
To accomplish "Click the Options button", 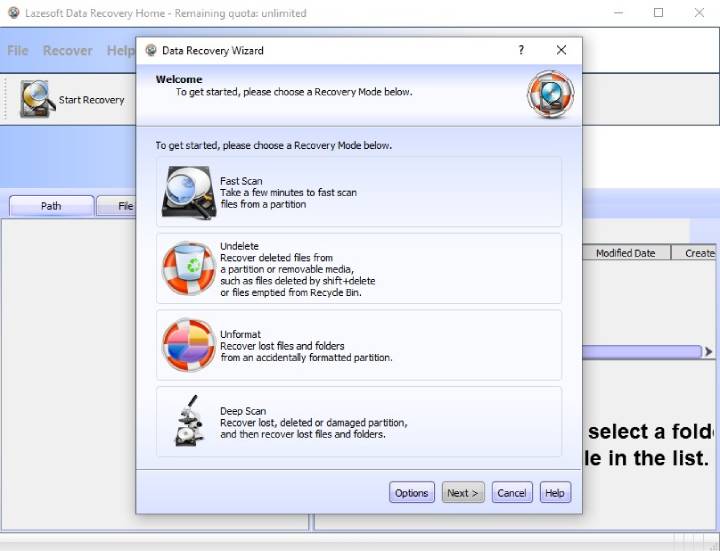I will coord(411,492).
